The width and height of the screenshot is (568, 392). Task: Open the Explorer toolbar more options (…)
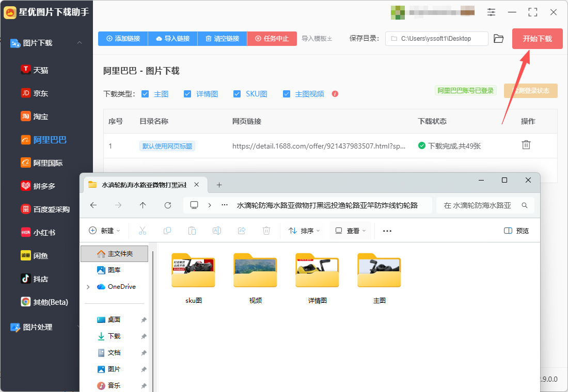coord(387,231)
